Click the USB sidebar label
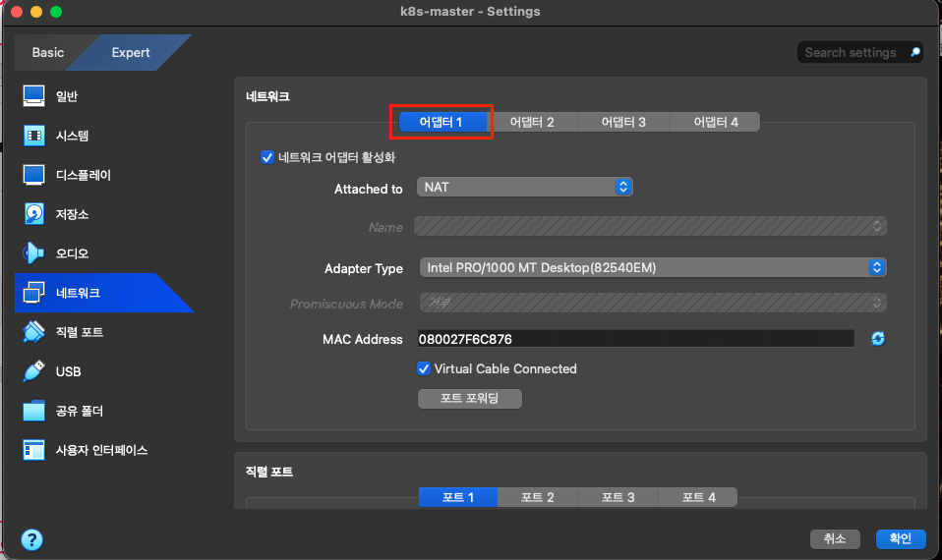The width and height of the screenshot is (942, 560). (x=68, y=371)
